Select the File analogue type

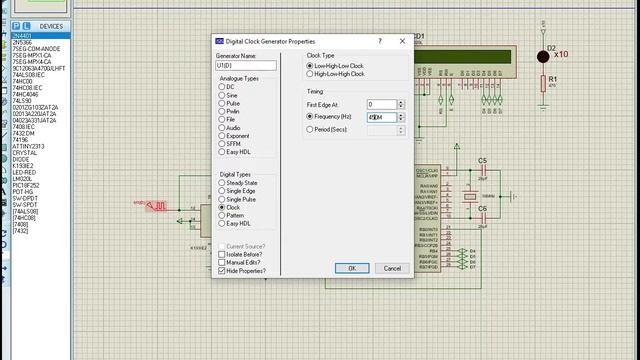(x=222, y=119)
